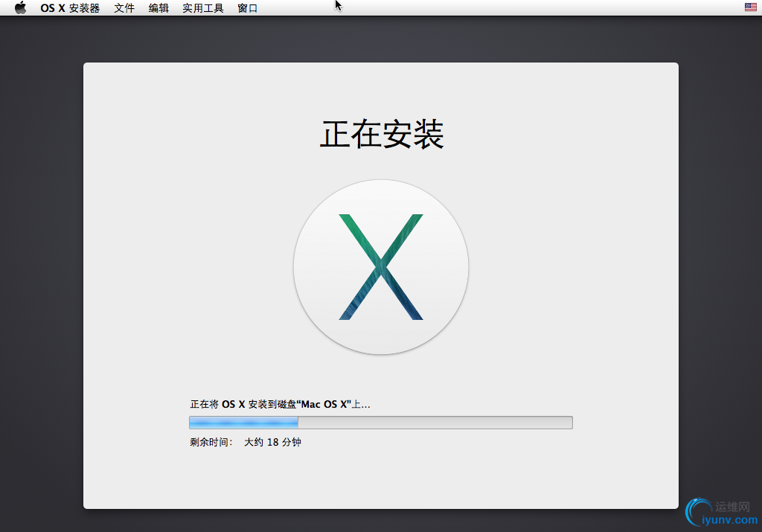Click the 正在安装 heading
This screenshot has height=532, width=762.
382,135
